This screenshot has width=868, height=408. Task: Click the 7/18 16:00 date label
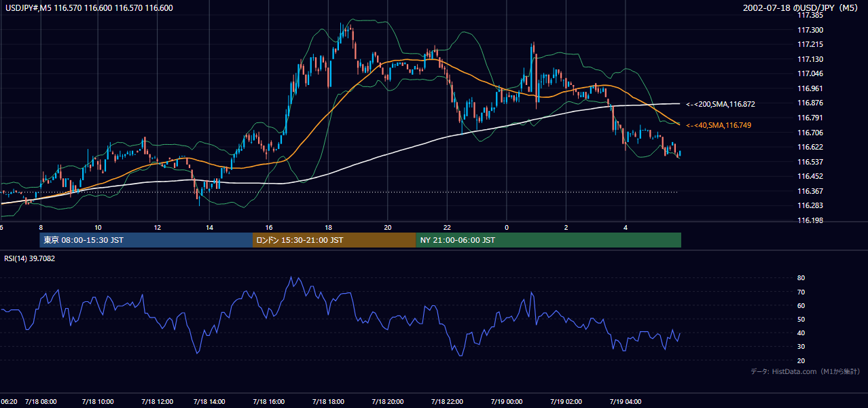pos(268,401)
